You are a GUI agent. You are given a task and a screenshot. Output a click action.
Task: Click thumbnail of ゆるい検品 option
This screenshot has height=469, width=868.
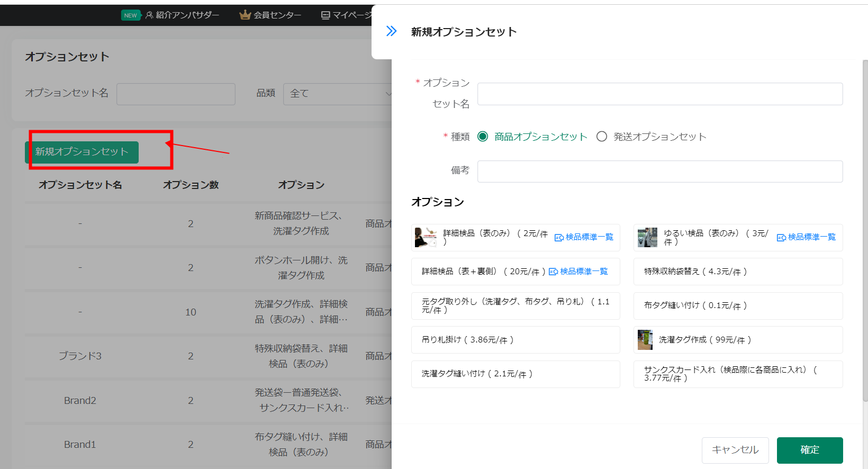tap(647, 237)
